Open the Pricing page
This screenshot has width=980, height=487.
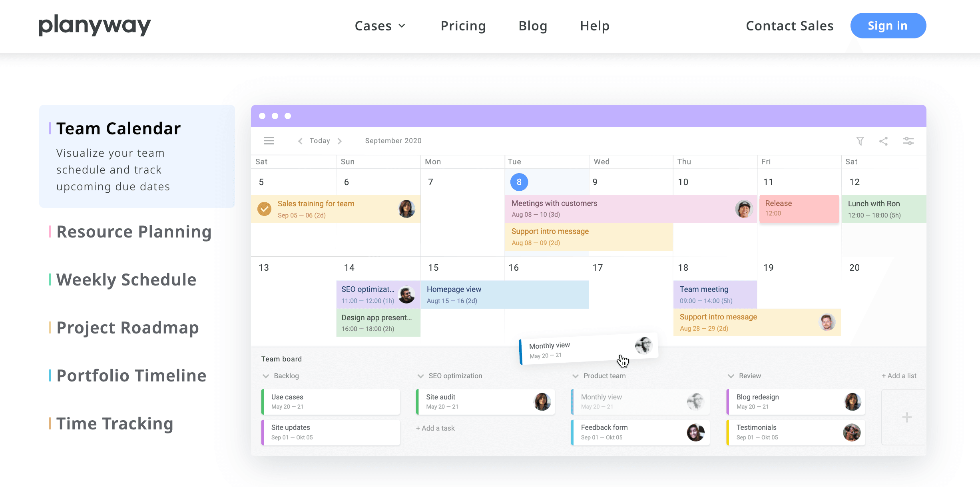tap(463, 26)
